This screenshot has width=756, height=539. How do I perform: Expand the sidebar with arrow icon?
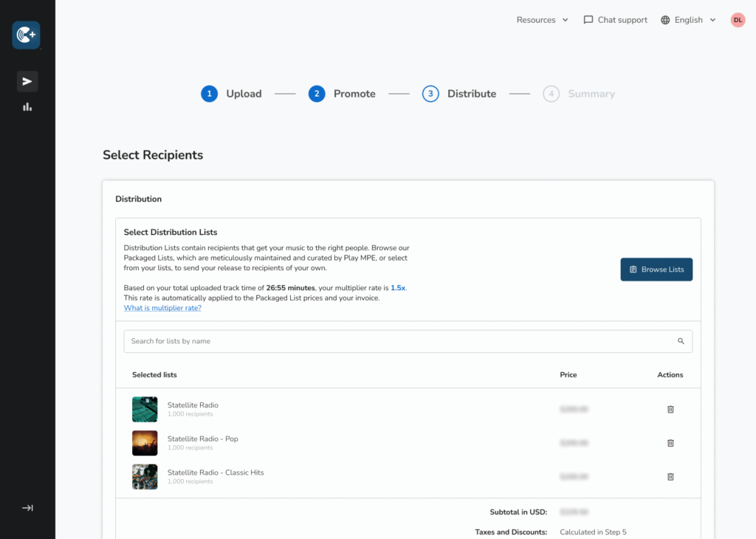click(x=27, y=508)
